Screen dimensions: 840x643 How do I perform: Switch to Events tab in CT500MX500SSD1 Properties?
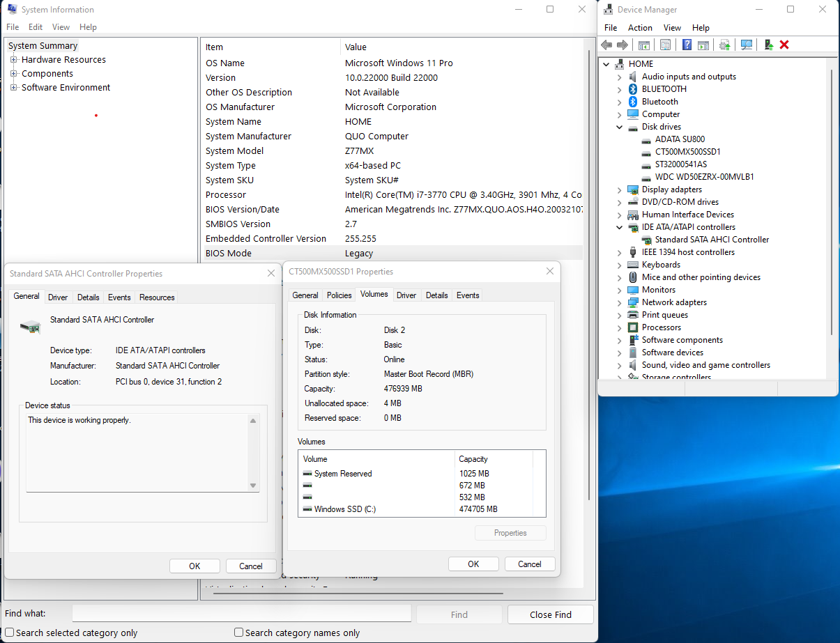[468, 295]
